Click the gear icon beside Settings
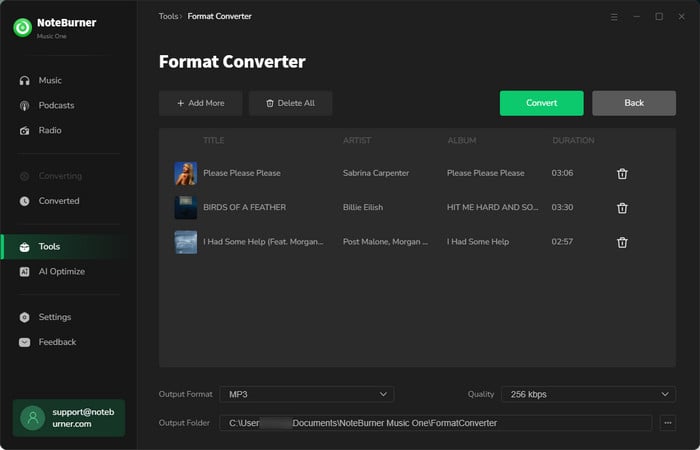 (25, 317)
